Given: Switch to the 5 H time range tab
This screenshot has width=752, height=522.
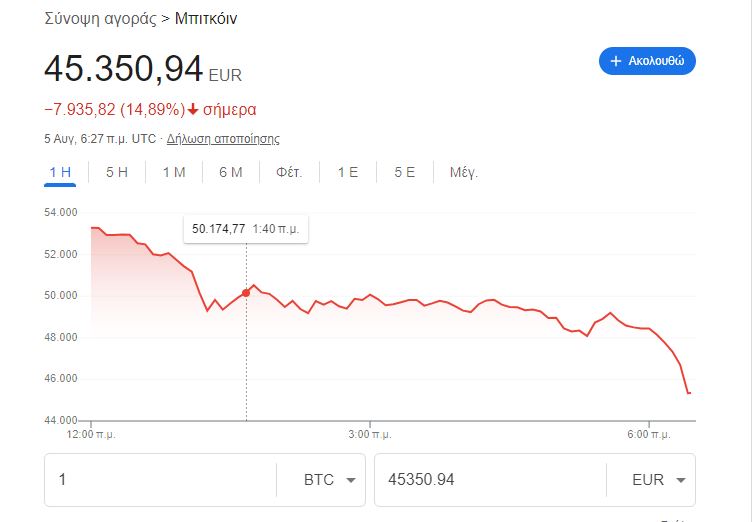Looking at the screenshot, I should coord(117,172).
